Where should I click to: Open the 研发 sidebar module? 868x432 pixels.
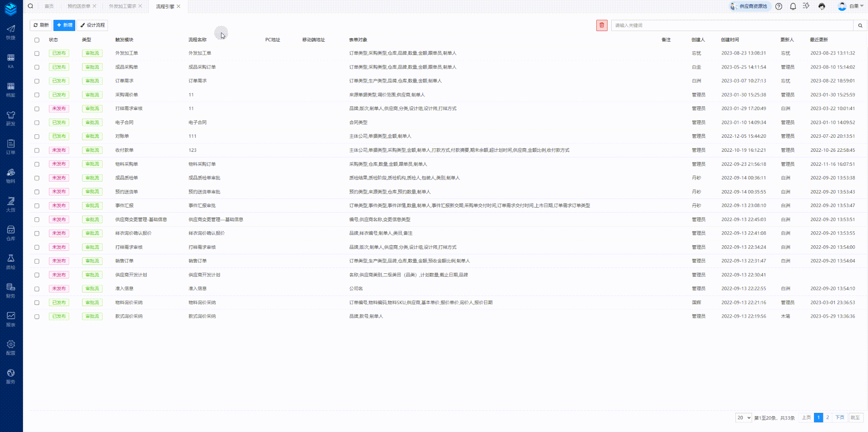point(11,118)
